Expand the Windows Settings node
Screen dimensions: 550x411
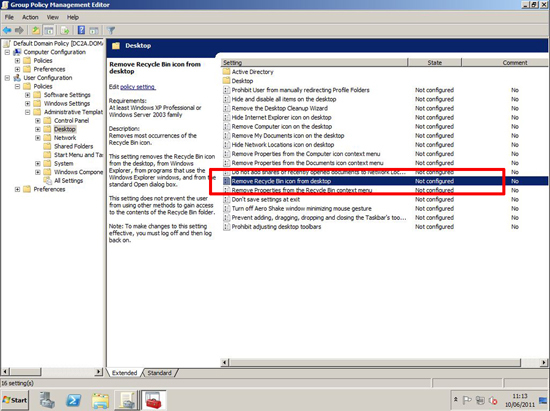click(27, 103)
